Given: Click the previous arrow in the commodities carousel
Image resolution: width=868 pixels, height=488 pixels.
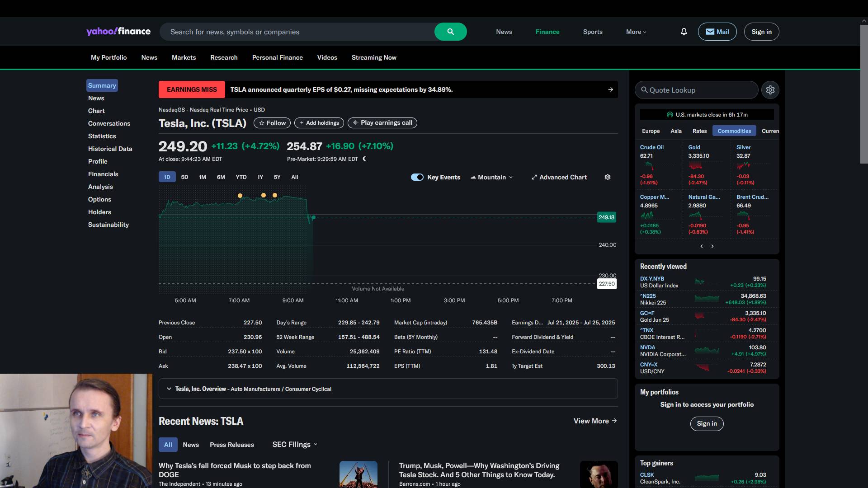Looking at the screenshot, I should pos(702,246).
